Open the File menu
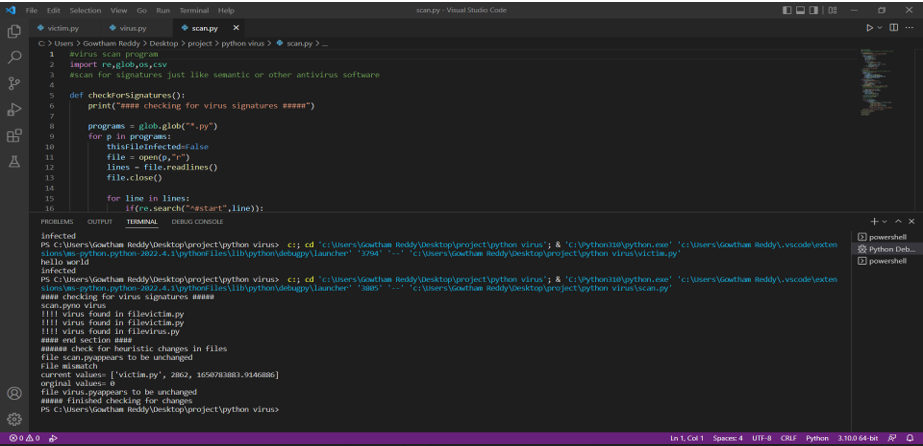Viewport: 923px width, 446px height. [31, 11]
